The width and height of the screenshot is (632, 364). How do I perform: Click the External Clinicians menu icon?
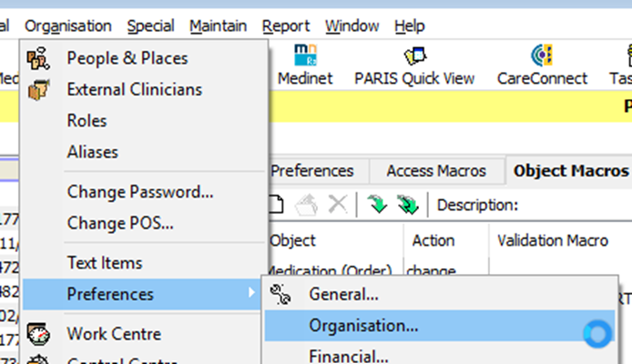38,89
